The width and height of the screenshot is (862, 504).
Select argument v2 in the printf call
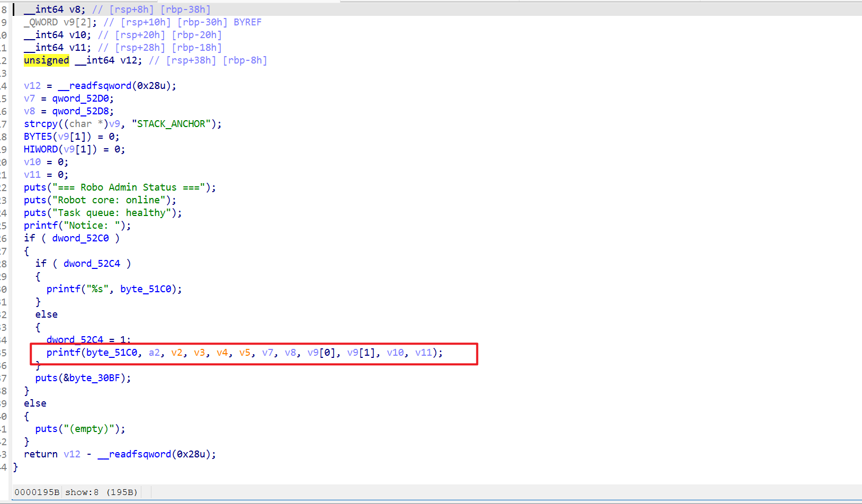point(177,353)
